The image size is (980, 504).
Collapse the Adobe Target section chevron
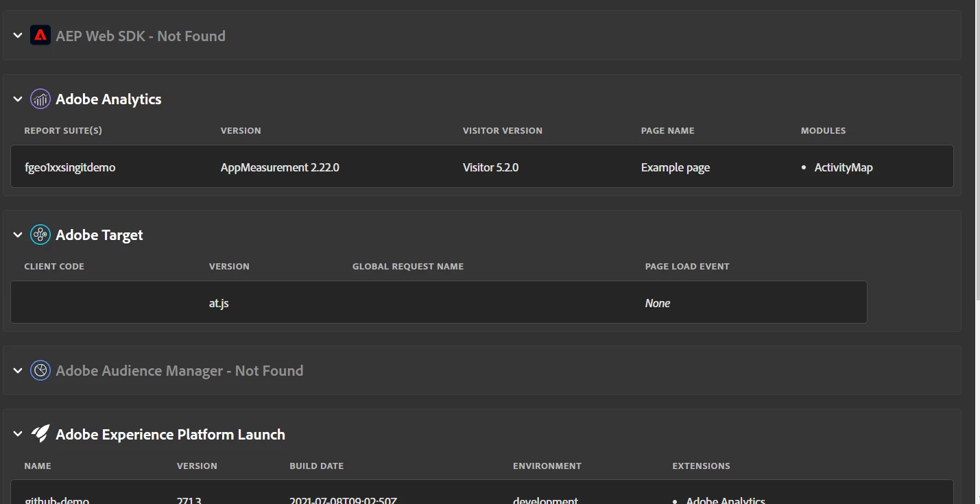pos(18,235)
